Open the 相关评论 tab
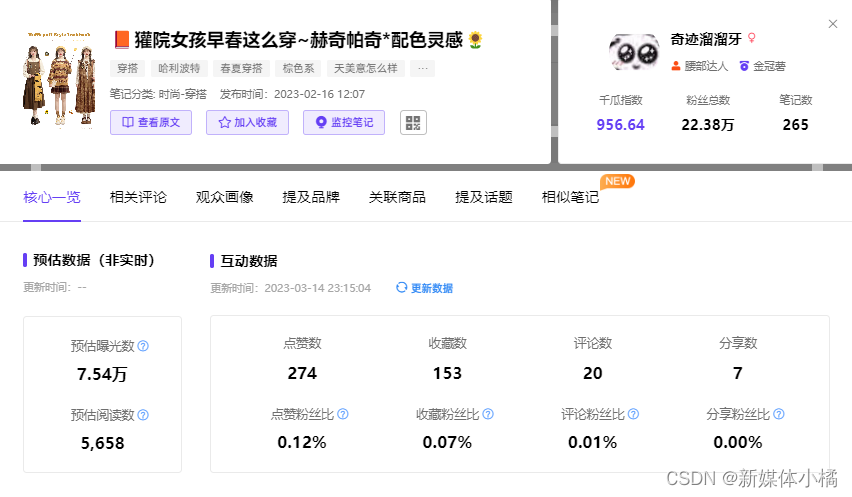 pyautogui.click(x=138, y=197)
